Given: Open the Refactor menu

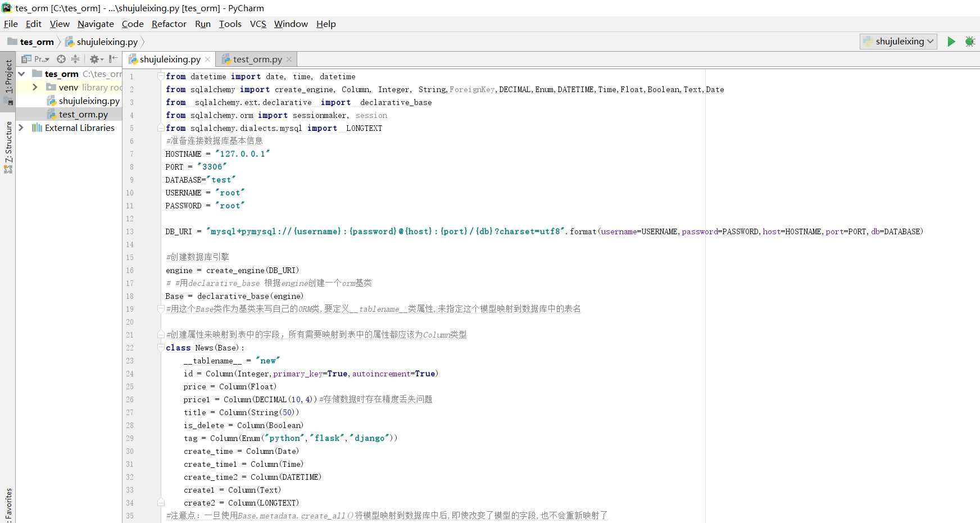Looking at the screenshot, I should pyautogui.click(x=169, y=24).
